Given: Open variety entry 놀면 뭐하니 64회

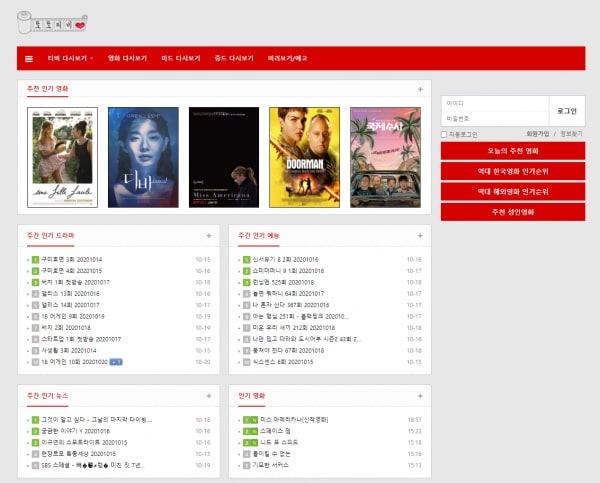Looking at the screenshot, I should tap(288, 294).
